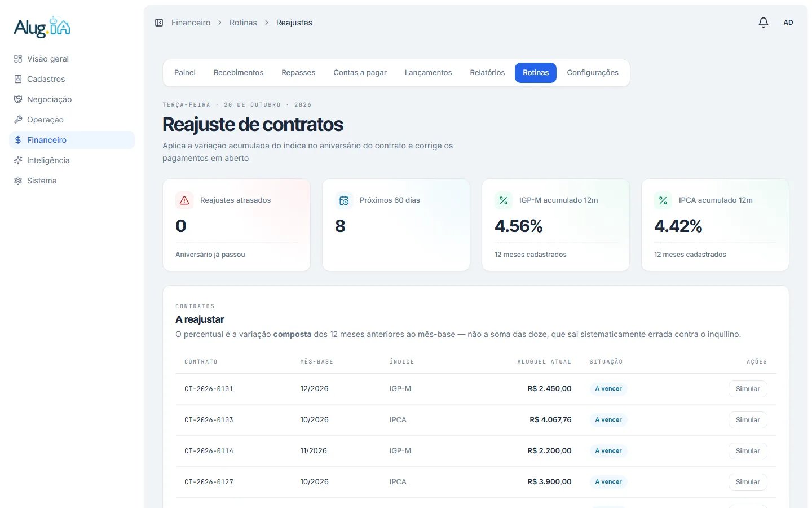Click the Operação wrench icon
This screenshot has width=812, height=508.
pyautogui.click(x=18, y=120)
